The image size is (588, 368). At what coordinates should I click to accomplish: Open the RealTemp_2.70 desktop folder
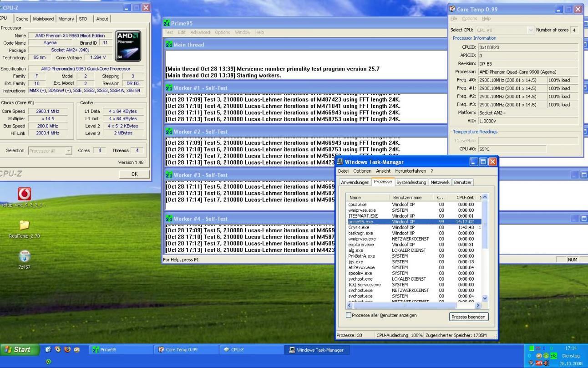click(x=24, y=225)
